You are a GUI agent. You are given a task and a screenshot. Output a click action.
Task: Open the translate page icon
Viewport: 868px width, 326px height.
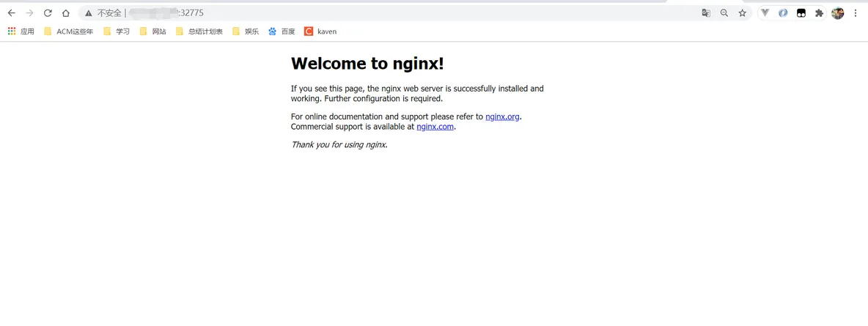pyautogui.click(x=706, y=13)
